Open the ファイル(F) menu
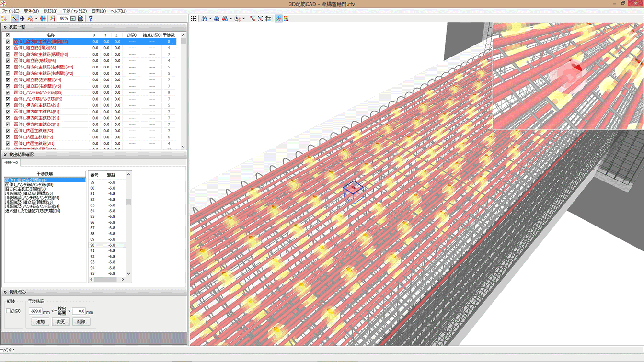Image resolution: width=644 pixels, height=362 pixels. (10, 11)
